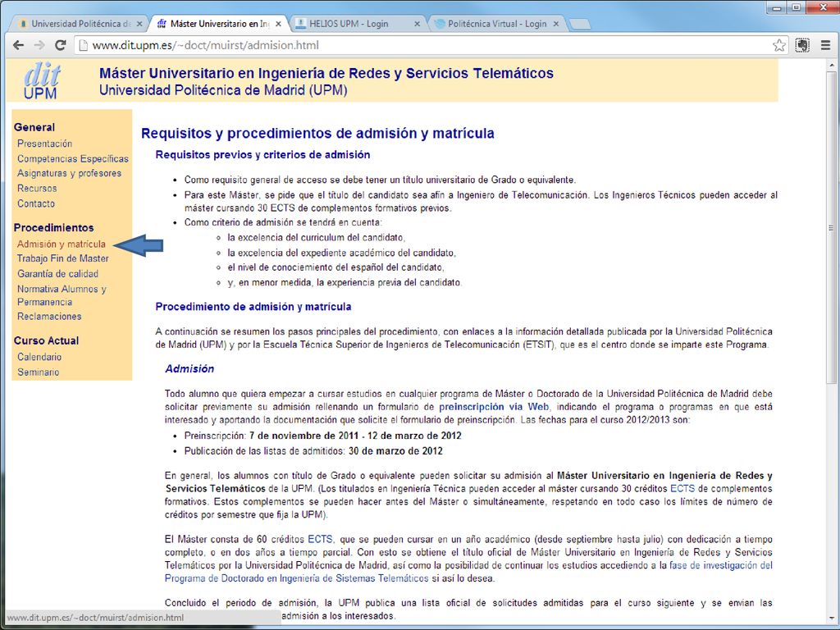
Task: Click the 'Procedimiento de admisión y matrícula' heading
Action: (x=253, y=307)
